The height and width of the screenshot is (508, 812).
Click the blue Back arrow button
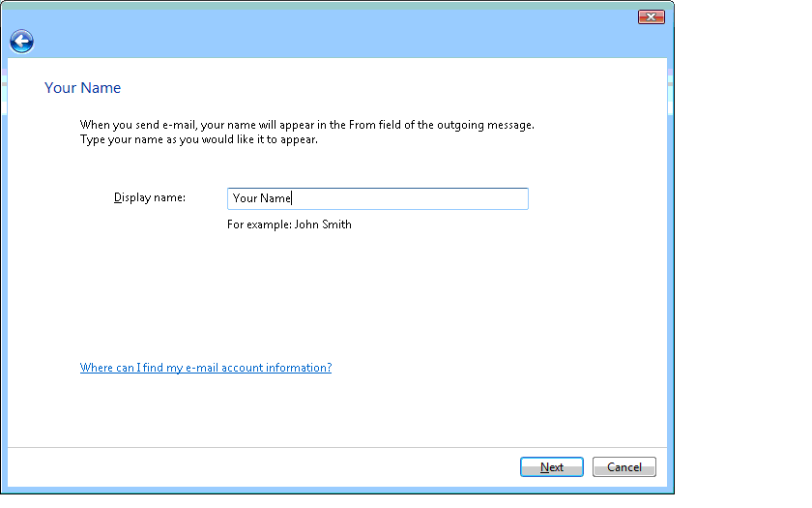click(21, 41)
